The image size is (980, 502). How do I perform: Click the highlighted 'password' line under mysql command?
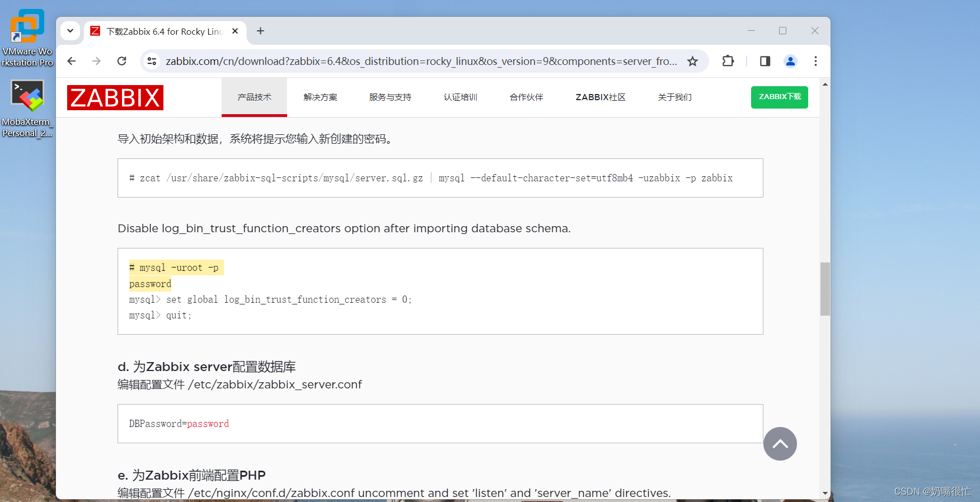click(x=150, y=284)
